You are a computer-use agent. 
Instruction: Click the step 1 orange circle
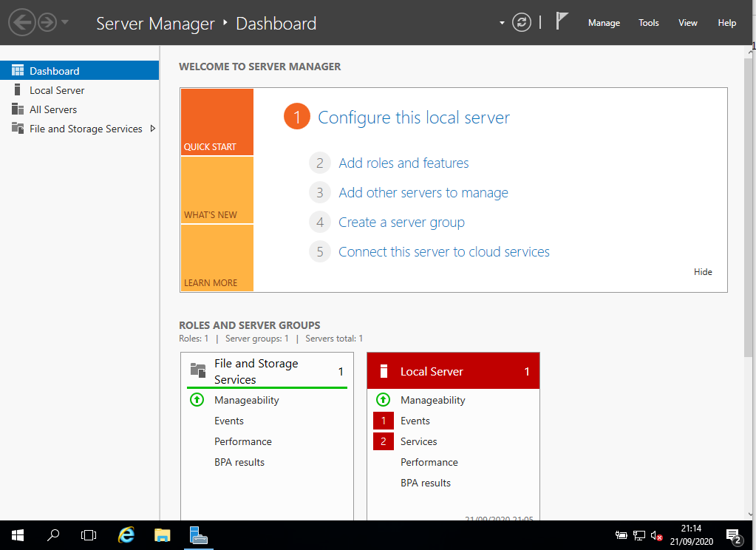(297, 117)
